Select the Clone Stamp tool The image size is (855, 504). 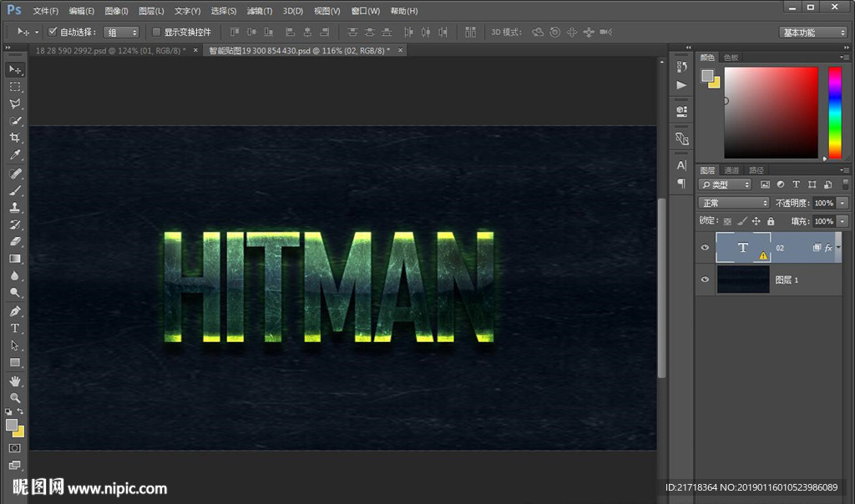[15, 207]
